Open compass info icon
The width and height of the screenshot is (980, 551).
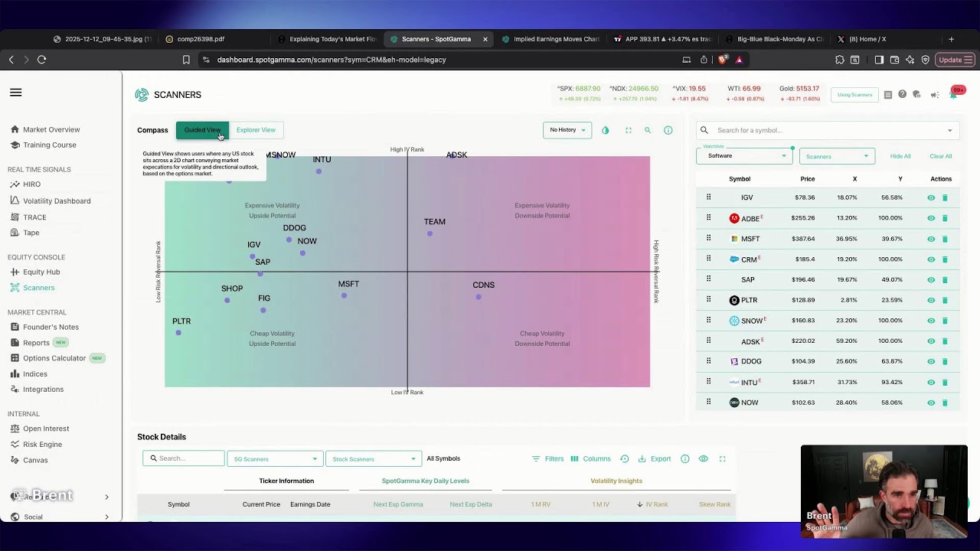tap(668, 130)
